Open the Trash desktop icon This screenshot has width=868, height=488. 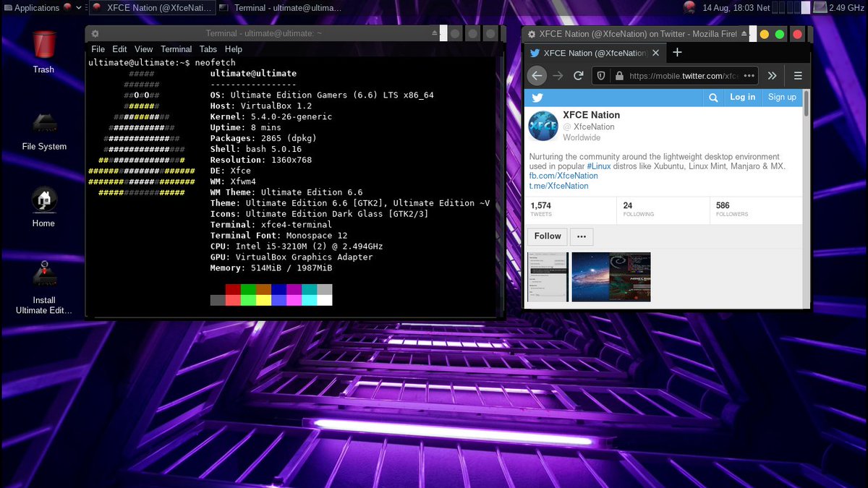(x=43, y=51)
